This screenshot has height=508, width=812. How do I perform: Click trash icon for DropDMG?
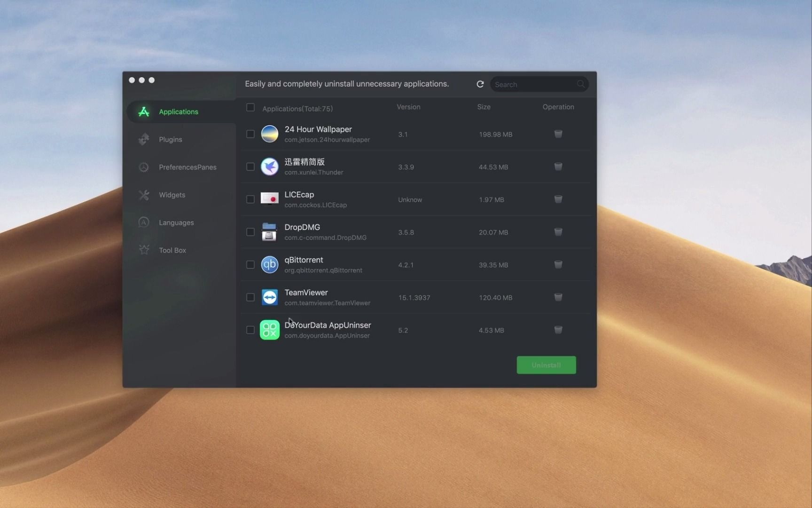[558, 232]
